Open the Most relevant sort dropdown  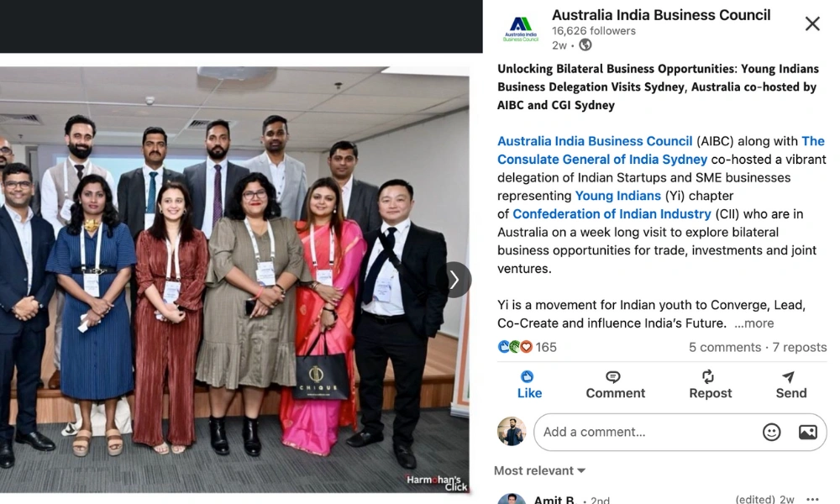(539, 470)
